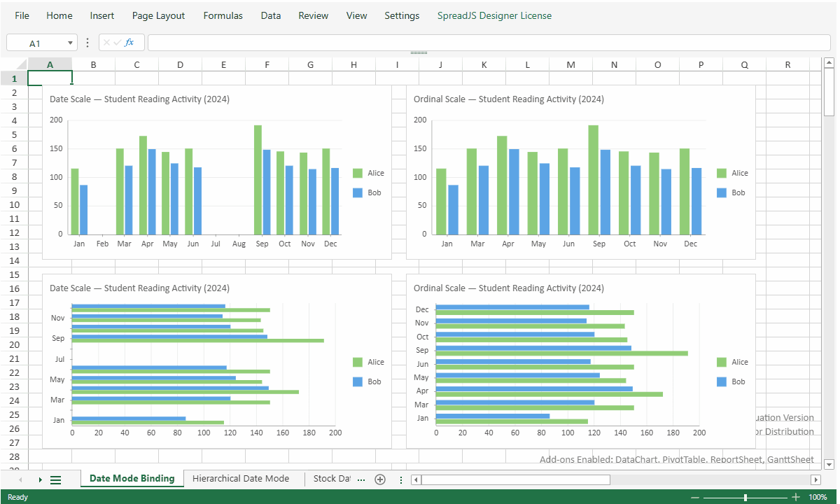Click title of top-left Date Scale chart
This screenshot has width=840, height=504.
139,99
